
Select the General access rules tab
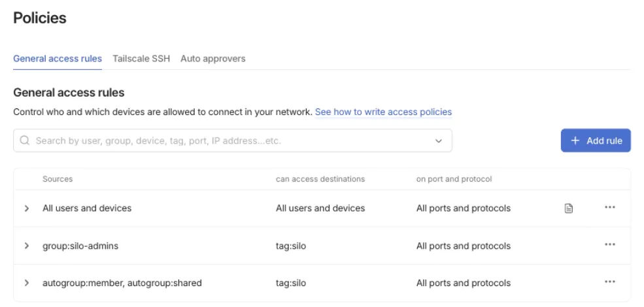tap(58, 59)
